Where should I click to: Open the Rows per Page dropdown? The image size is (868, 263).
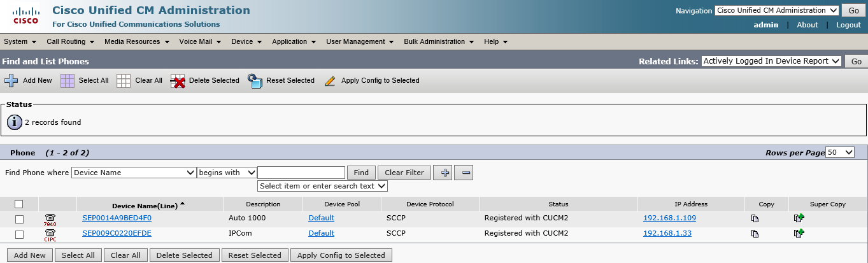pyautogui.click(x=839, y=152)
